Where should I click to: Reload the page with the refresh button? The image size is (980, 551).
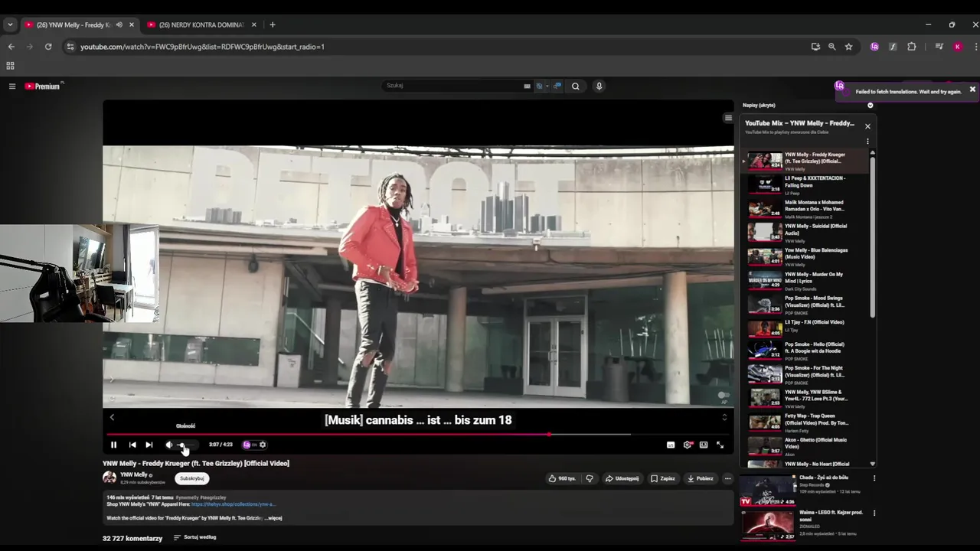pyautogui.click(x=48, y=47)
